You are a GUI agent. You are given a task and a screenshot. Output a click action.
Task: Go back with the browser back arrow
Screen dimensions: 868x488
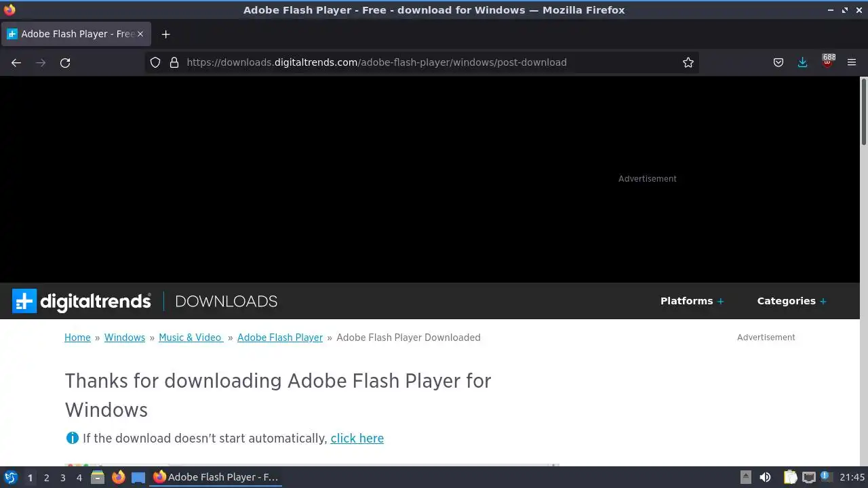point(16,62)
